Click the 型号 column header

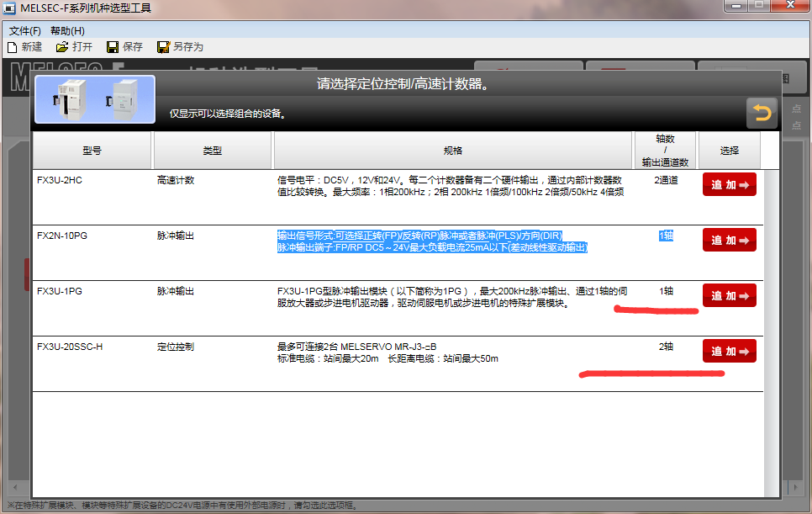(92, 151)
